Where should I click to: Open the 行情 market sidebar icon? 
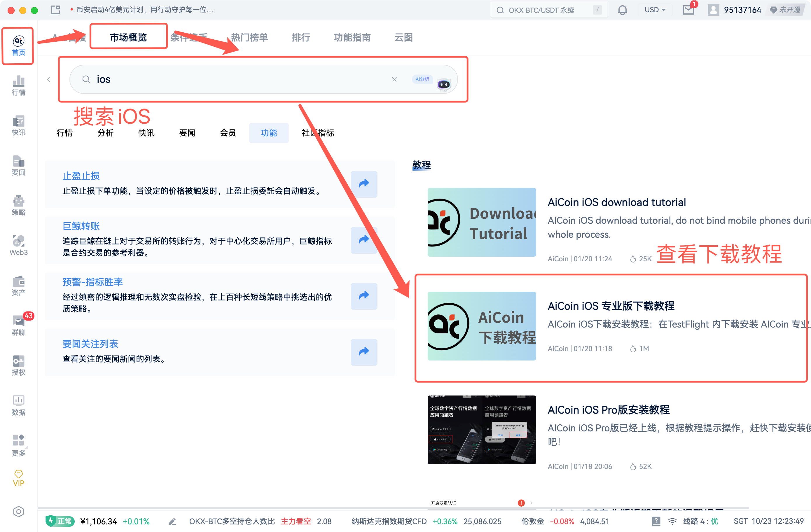(x=18, y=85)
